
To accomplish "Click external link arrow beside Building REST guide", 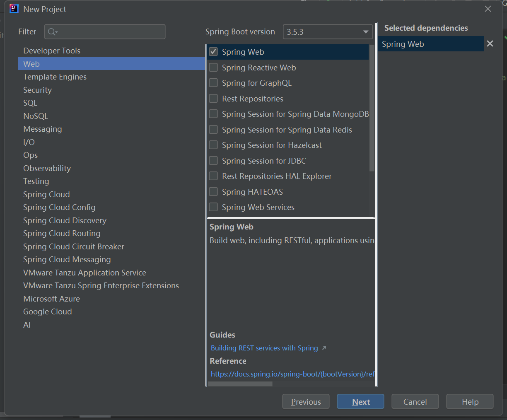I will coord(324,348).
